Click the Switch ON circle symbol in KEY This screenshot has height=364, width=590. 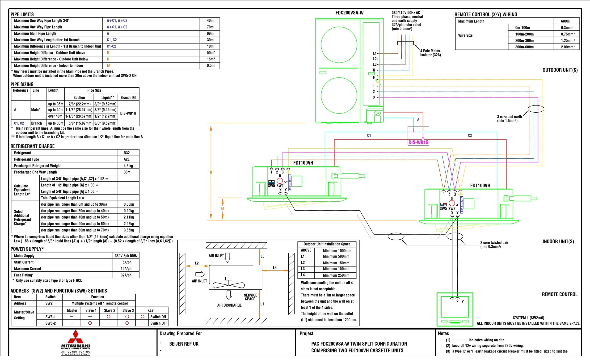[x=143, y=317]
